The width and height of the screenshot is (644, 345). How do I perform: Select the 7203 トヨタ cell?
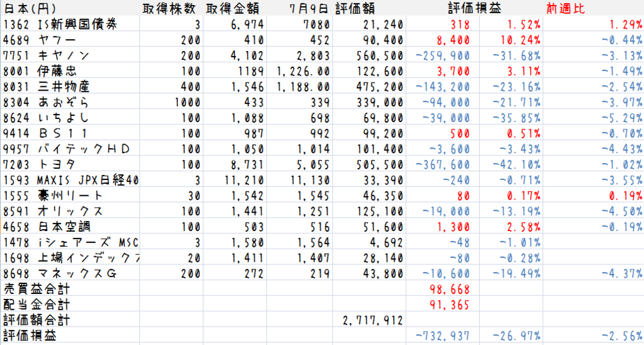pos(40,165)
